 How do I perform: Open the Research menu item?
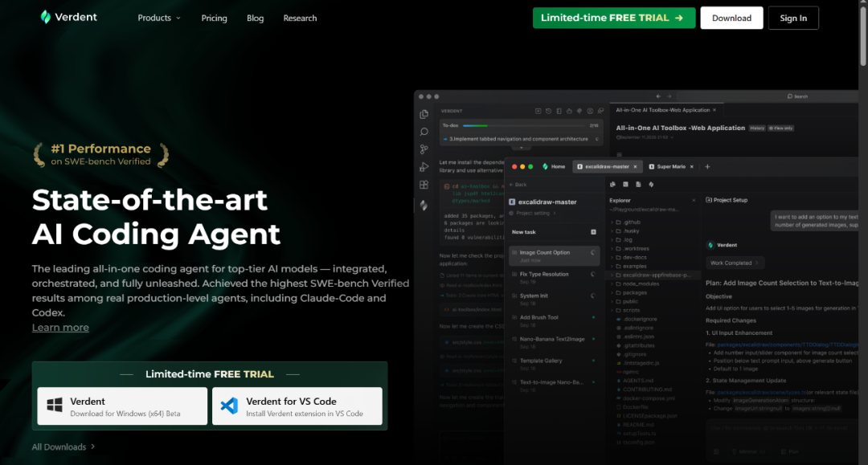[x=300, y=18]
